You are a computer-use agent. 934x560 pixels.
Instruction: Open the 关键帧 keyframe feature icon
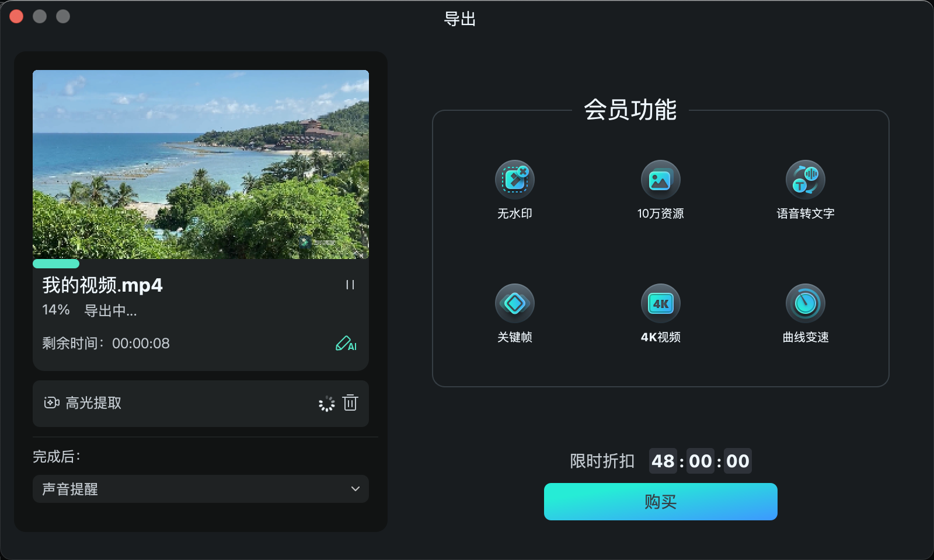(514, 303)
